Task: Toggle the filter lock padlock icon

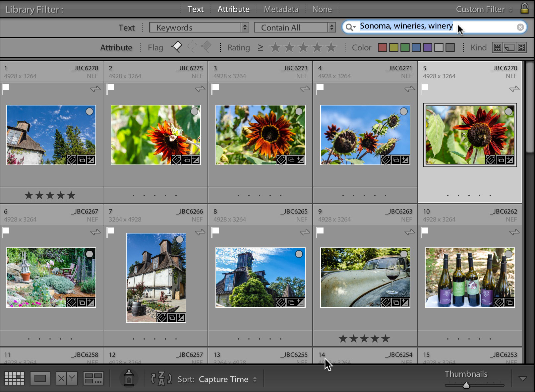Action: click(524, 8)
